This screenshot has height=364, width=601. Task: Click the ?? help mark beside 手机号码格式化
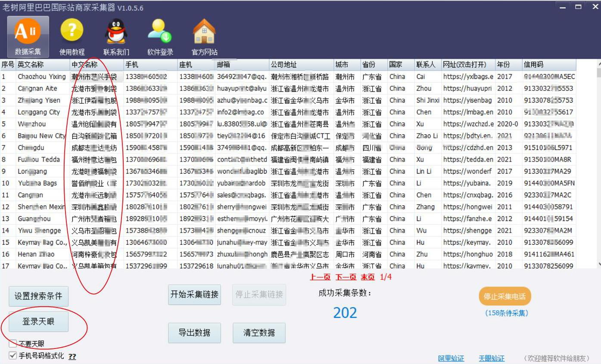72,357
